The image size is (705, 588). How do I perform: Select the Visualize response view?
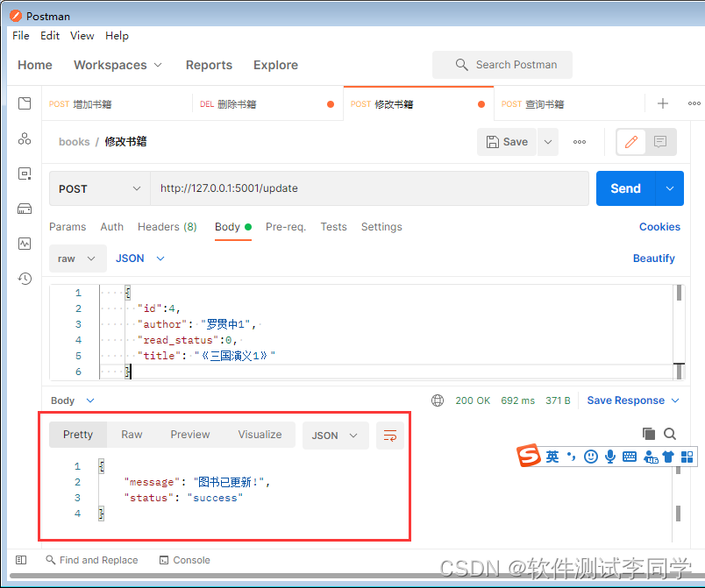(260, 435)
